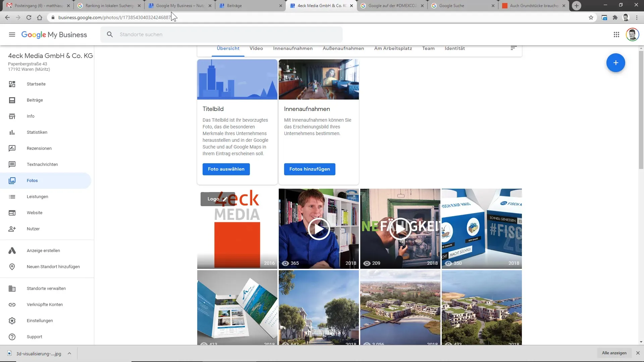Screen dimensions: 644x362
Task: Click the Startseite dashboard icon
Action: (12, 84)
